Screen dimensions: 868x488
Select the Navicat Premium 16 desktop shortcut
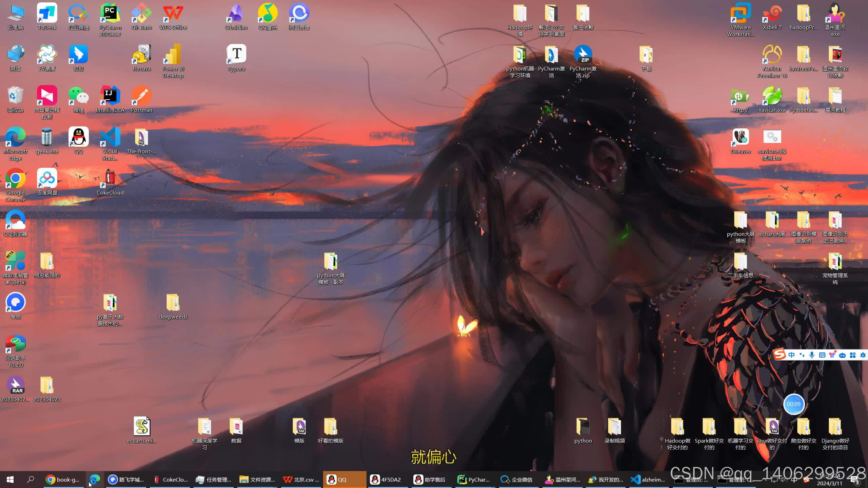click(772, 62)
